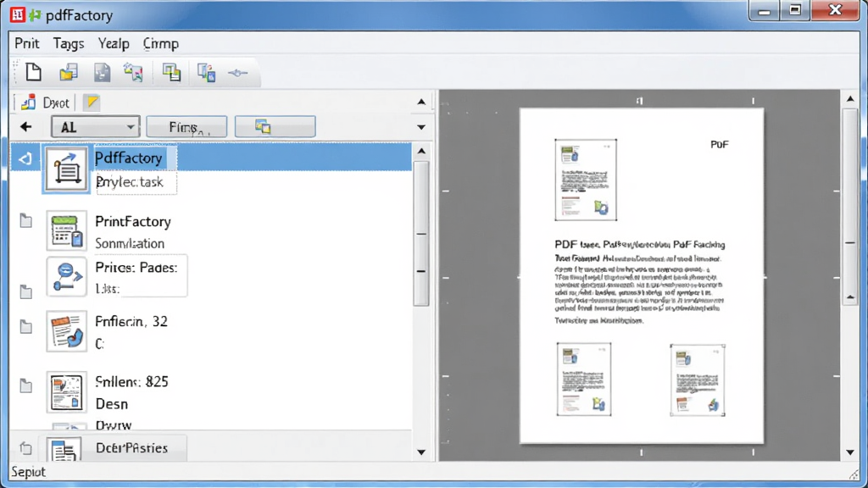Select the PdfFactory list entry text
868x488 pixels.
coord(129,158)
